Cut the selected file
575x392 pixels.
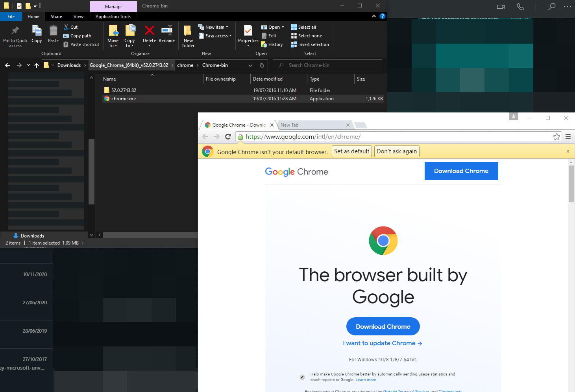click(71, 27)
